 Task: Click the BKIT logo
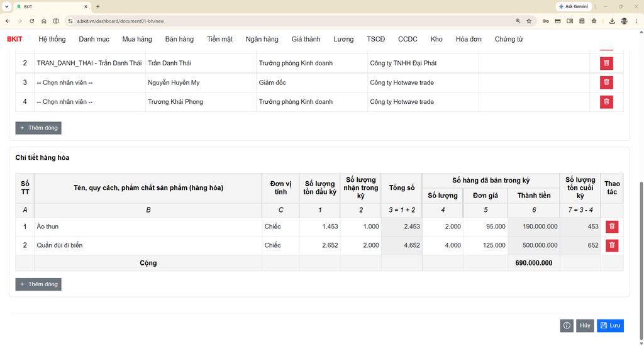click(14, 39)
